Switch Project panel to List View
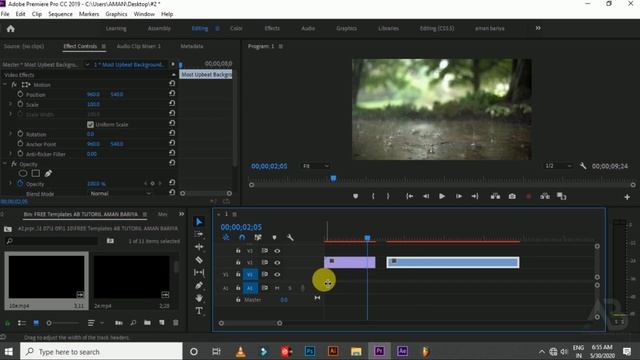Viewport: 640px width, 360px height. 22,323
